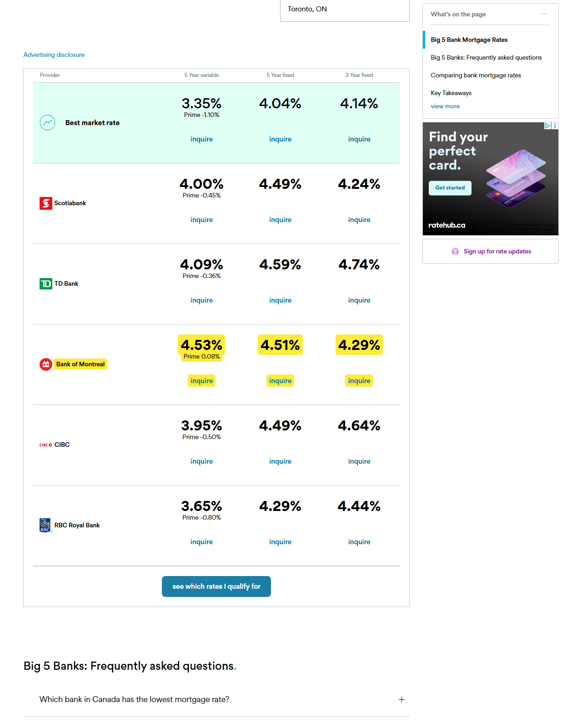Go to Comparing bank mortgage rates section

(476, 76)
